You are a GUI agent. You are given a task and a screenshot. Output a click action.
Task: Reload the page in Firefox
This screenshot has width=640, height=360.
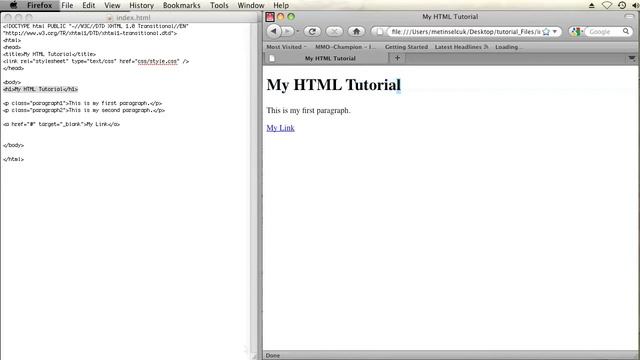[x=312, y=31]
